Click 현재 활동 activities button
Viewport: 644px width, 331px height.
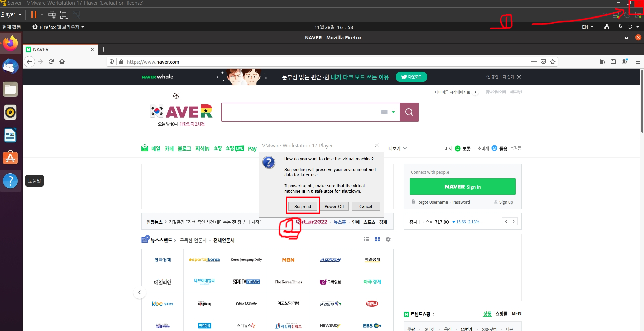(x=11, y=27)
